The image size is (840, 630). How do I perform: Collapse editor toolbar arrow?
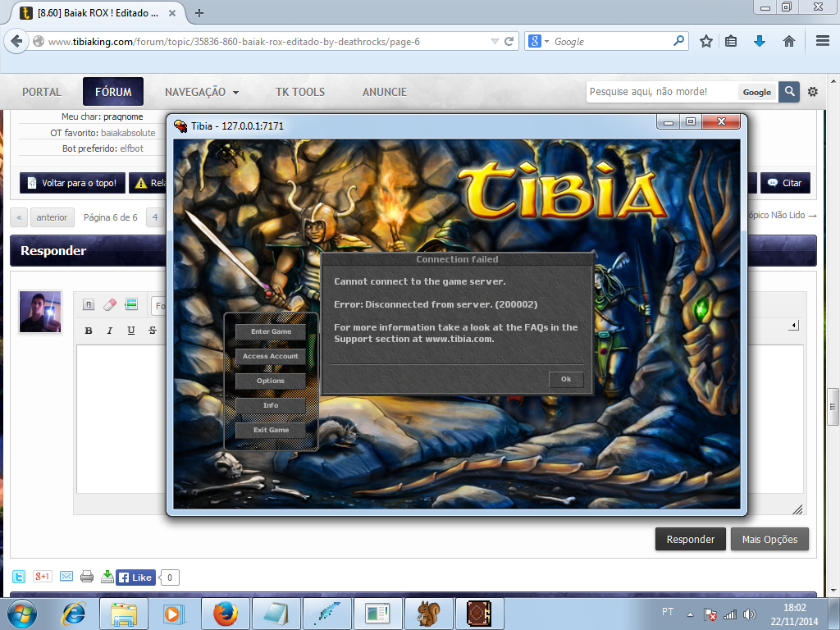click(794, 325)
